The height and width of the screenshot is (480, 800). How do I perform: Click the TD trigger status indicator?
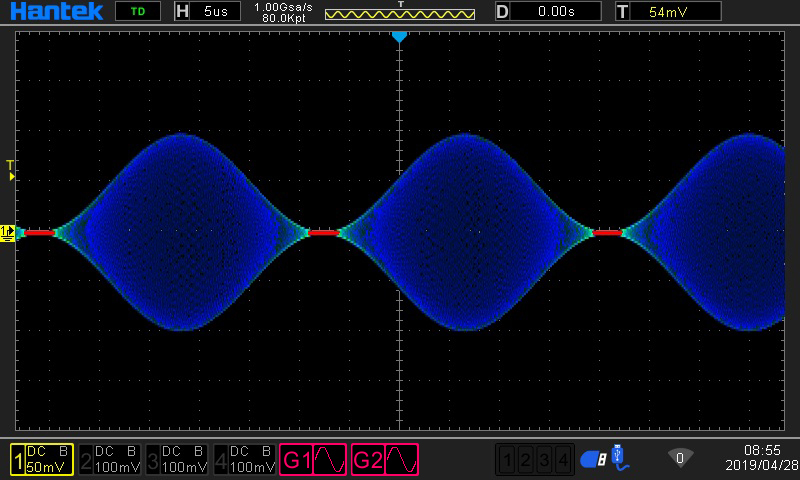click(x=137, y=12)
